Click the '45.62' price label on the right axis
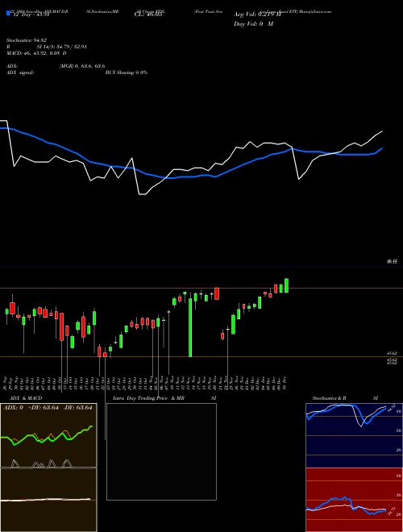 click(392, 354)
